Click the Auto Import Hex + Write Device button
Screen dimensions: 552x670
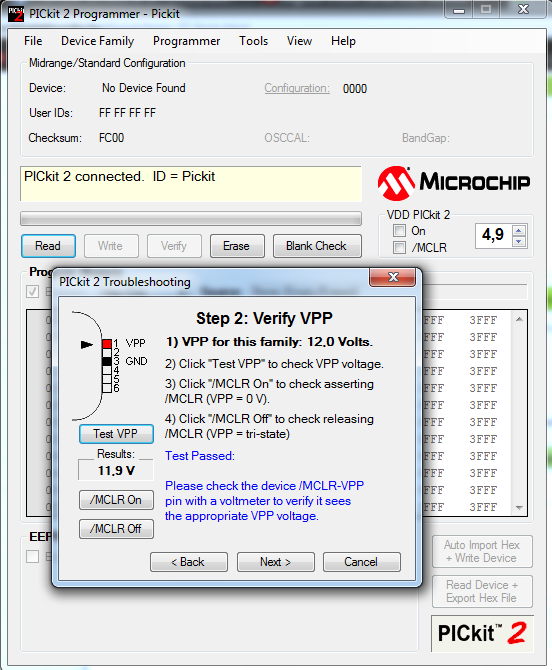coord(482,552)
